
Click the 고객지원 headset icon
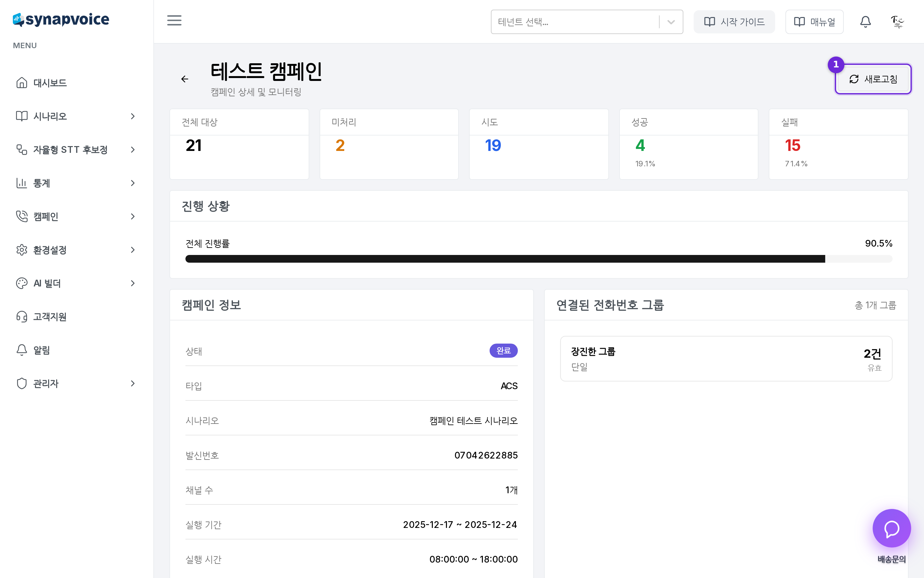click(x=22, y=317)
